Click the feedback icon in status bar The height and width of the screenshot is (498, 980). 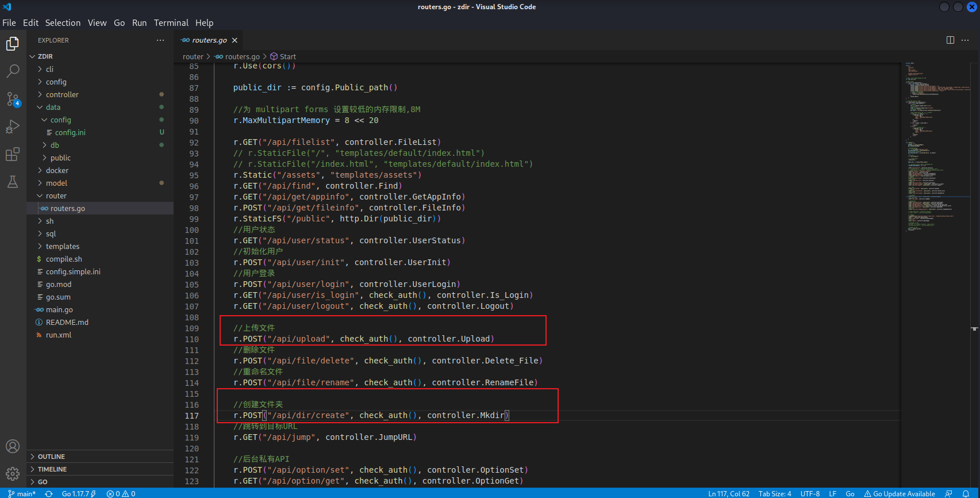coord(948,493)
